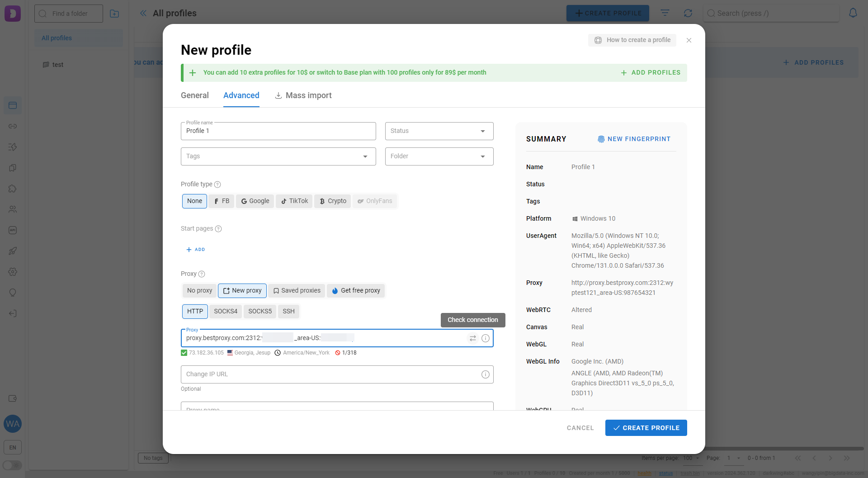Close the New profile dialog
868x478 pixels.
(689, 40)
